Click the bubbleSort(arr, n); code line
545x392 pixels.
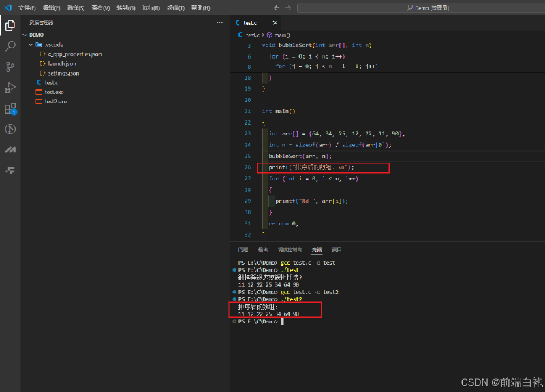point(300,157)
